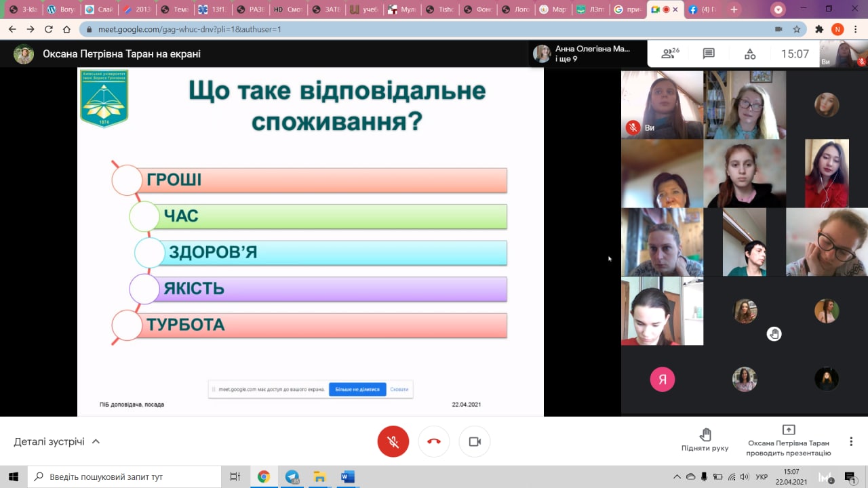Click the Сховати link in sharing bar
This screenshot has height=488, width=868.
(x=399, y=390)
